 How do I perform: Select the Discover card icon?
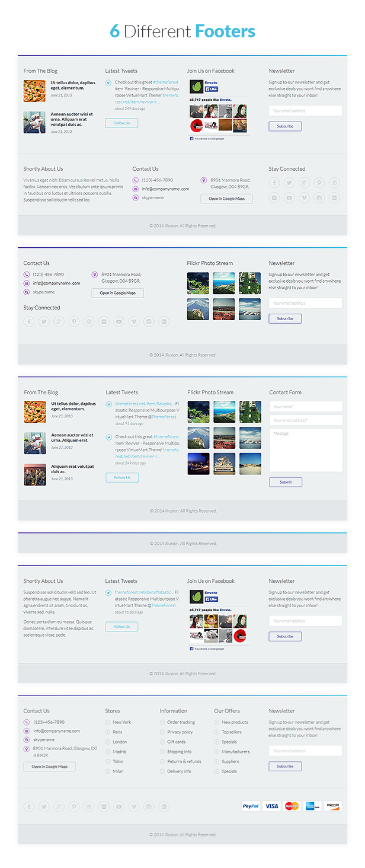pyautogui.click(x=333, y=806)
